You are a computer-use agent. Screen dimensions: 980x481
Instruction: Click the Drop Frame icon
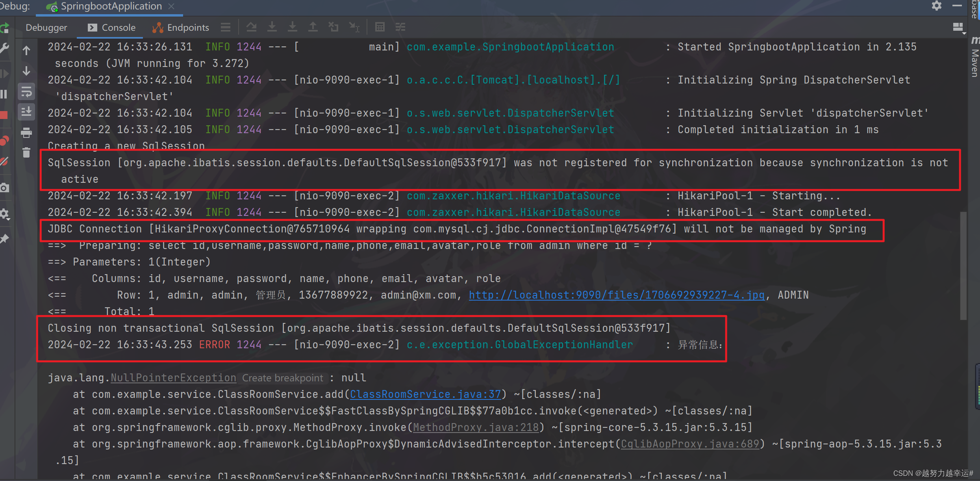tap(333, 27)
